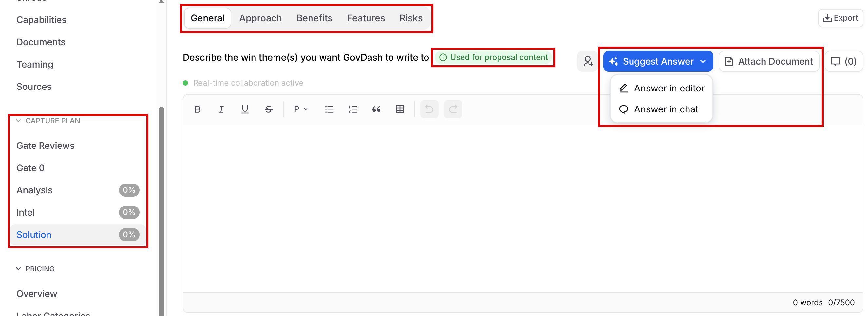
Task: Click the redo arrow
Action: [453, 109]
